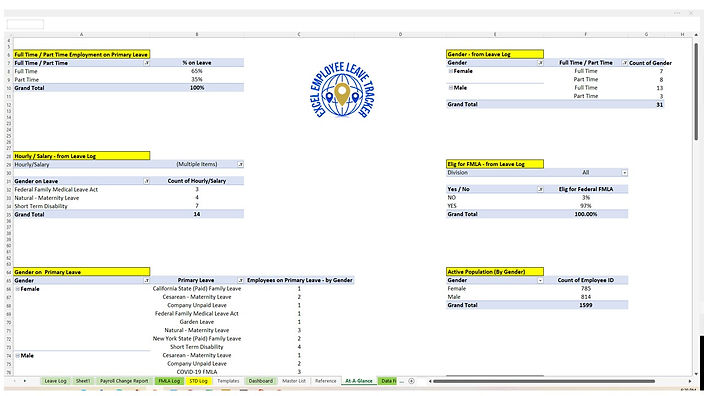Select 'Active Population (By Gender)' heading cell
The height and width of the screenshot is (396, 704).
tap(495, 272)
